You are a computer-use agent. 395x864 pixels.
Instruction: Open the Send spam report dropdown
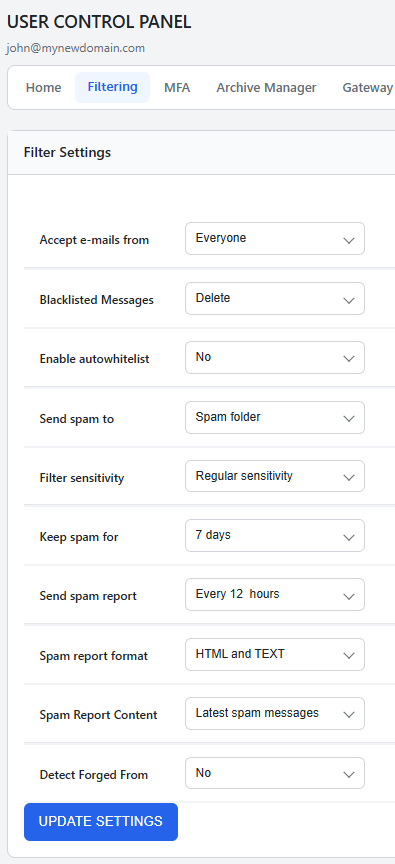(x=274, y=595)
